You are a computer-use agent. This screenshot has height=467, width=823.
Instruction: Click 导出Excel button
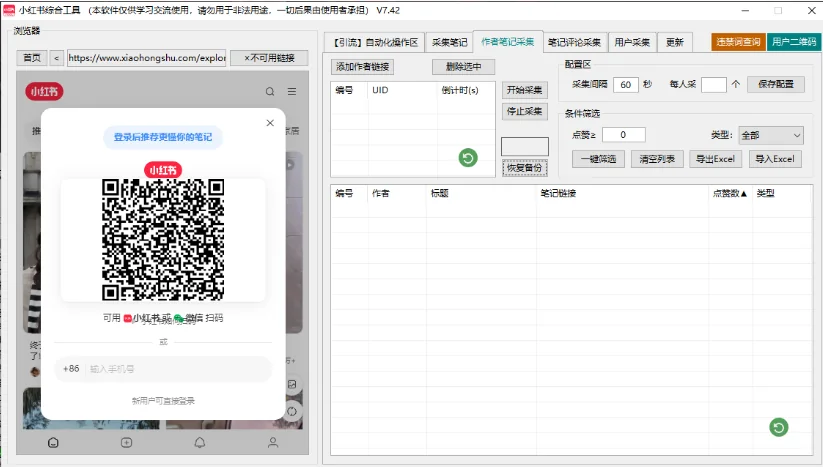[715, 159]
